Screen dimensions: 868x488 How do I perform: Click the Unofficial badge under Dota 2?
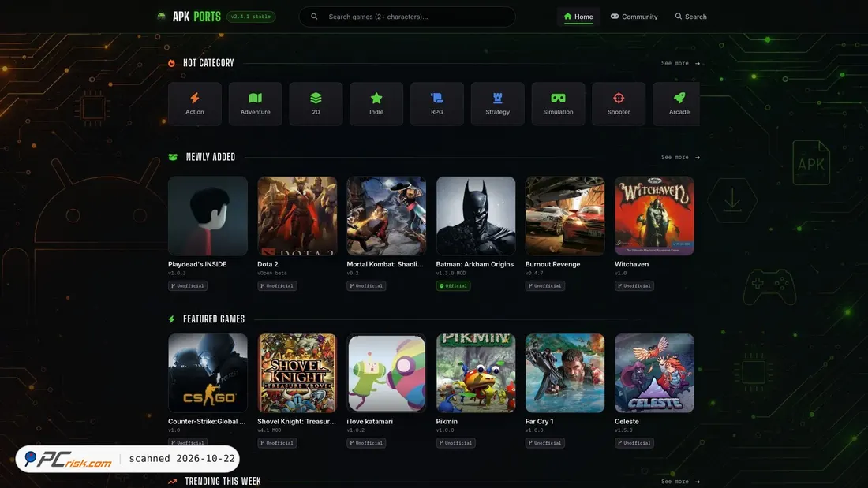[x=277, y=286]
